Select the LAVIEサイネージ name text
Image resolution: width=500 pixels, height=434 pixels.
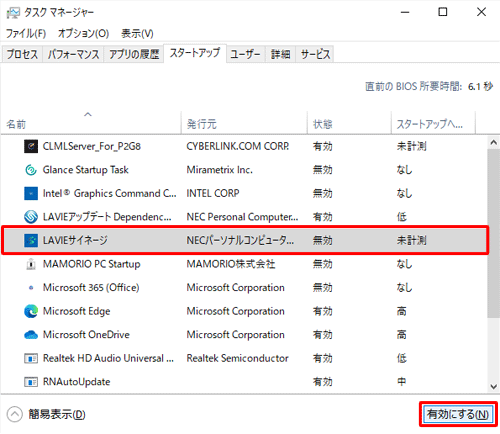[x=75, y=240]
